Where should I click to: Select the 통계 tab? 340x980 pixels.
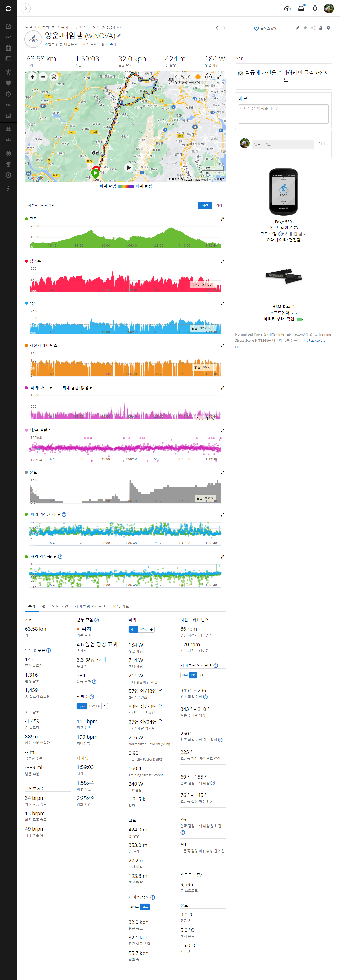coord(32,606)
